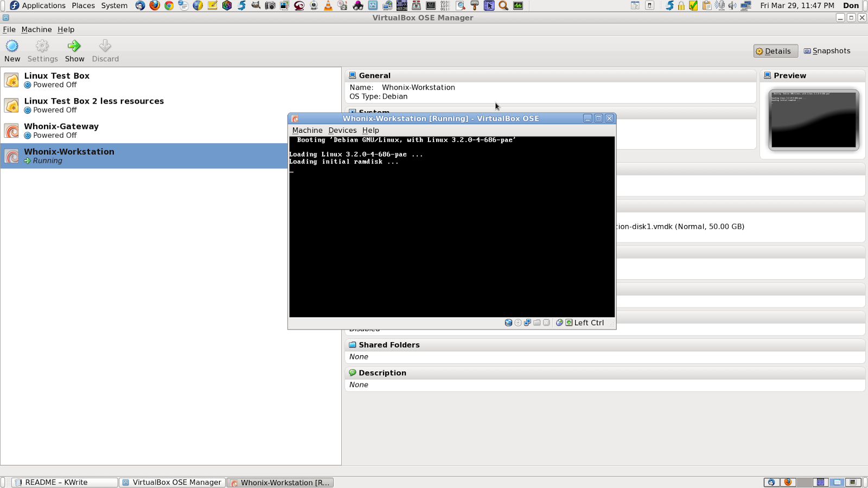Image resolution: width=868 pixels, height=488 pixels.
Task: Click the keyboard capture arrow icon
Action: coord(569,323)
